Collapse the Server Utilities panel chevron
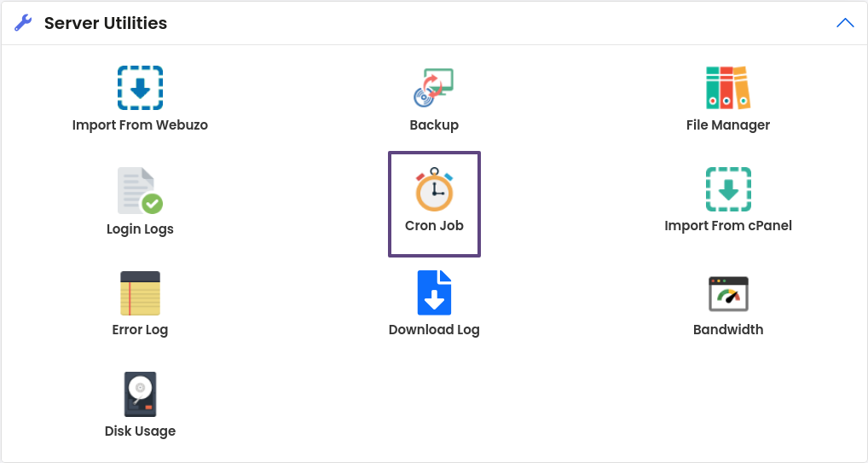This screenshot has height=463, width=868. 845,23
